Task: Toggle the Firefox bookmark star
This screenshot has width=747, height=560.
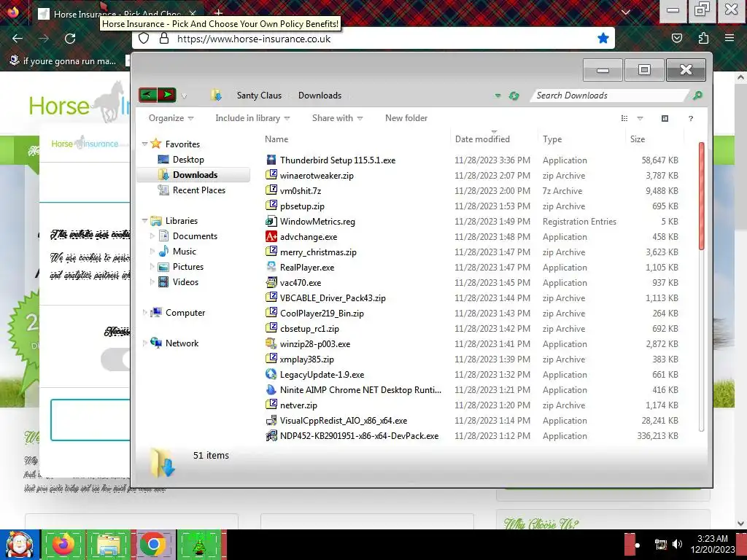Action: pyautogui.click(x=603, y=38)
